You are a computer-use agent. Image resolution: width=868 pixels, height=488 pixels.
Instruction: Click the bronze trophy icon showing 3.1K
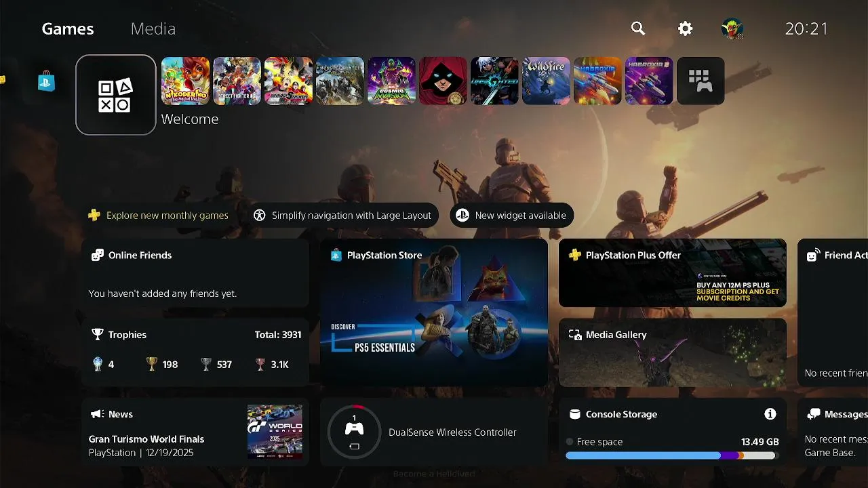pos(260,365)
